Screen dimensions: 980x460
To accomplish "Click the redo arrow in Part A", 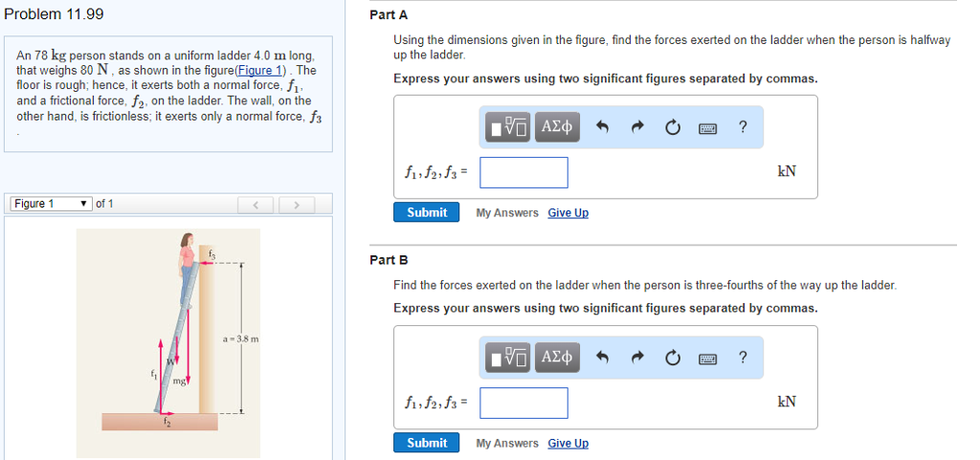I will [638, 127].
